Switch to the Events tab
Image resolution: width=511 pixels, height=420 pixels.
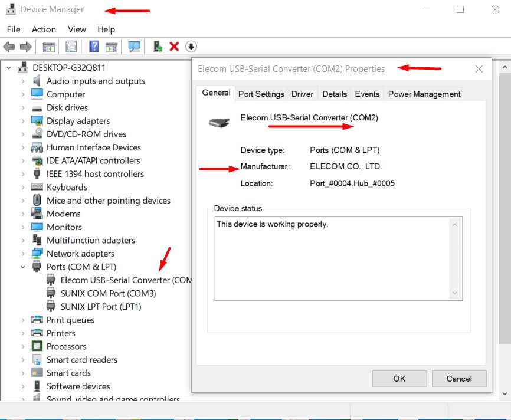[x=367, y=94]
